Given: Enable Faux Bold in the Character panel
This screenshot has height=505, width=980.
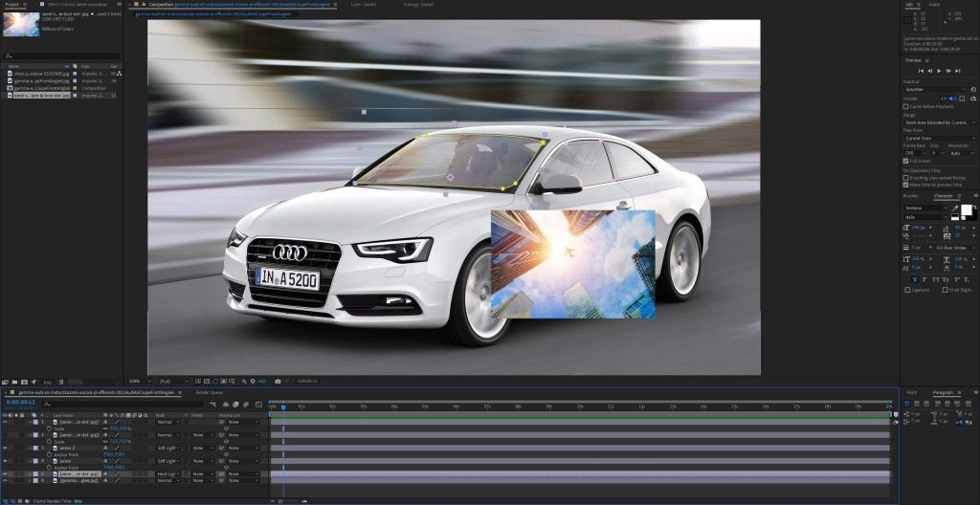Looking at the screenshot, I should [x=916, y=279].
